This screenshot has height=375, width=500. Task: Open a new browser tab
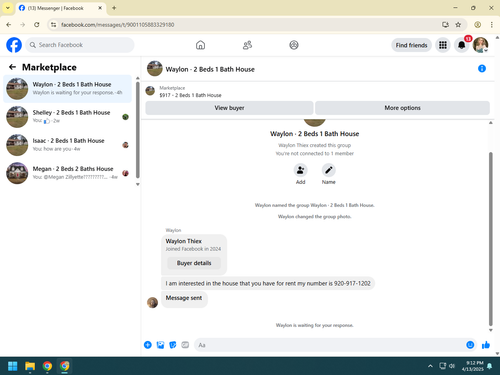[x=114, y=8]
